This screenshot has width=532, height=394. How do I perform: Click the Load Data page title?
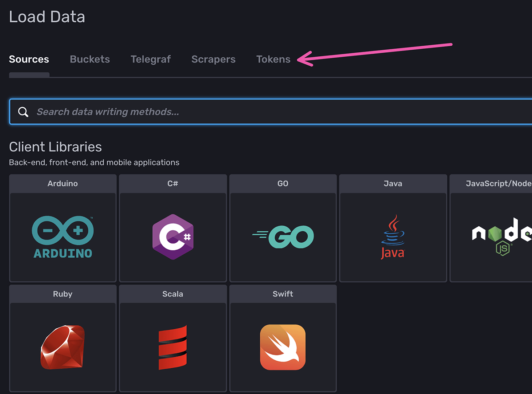pos(47,17)
